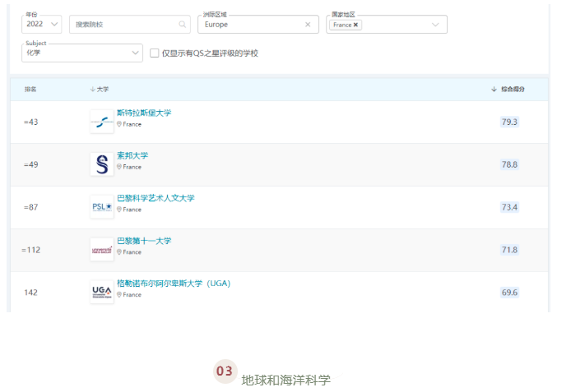Screen dimensions: 585x392
Task: Click the Sorbonne University logo icon
Action: [102, 164]
